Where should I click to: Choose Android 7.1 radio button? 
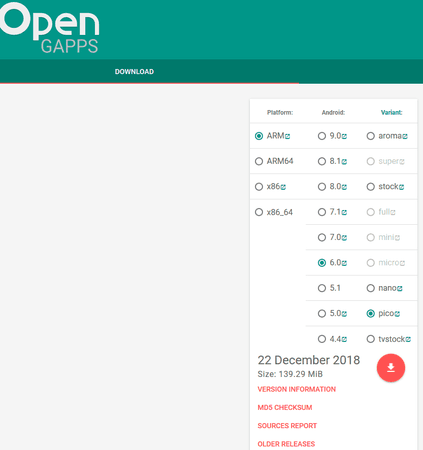(x=322, y=212)
